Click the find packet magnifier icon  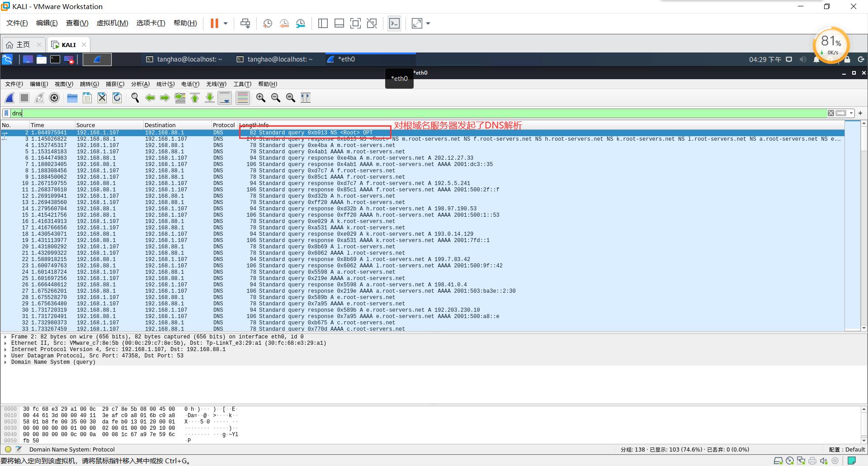point(135,98)
